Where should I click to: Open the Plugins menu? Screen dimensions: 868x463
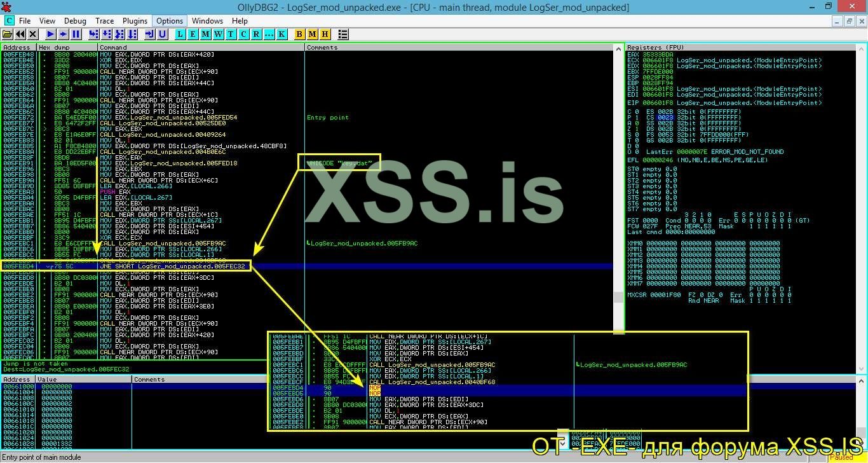pos(135,21)
